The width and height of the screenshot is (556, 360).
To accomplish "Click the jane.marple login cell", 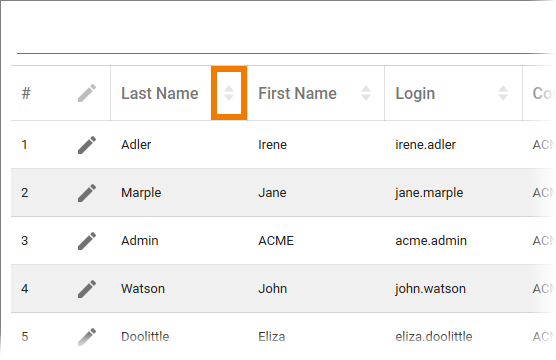I will pos(429,193).
